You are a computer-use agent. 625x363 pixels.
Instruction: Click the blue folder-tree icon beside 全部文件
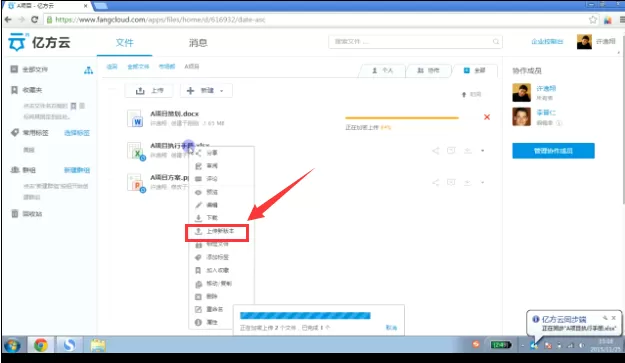click(x=88, y=70)
